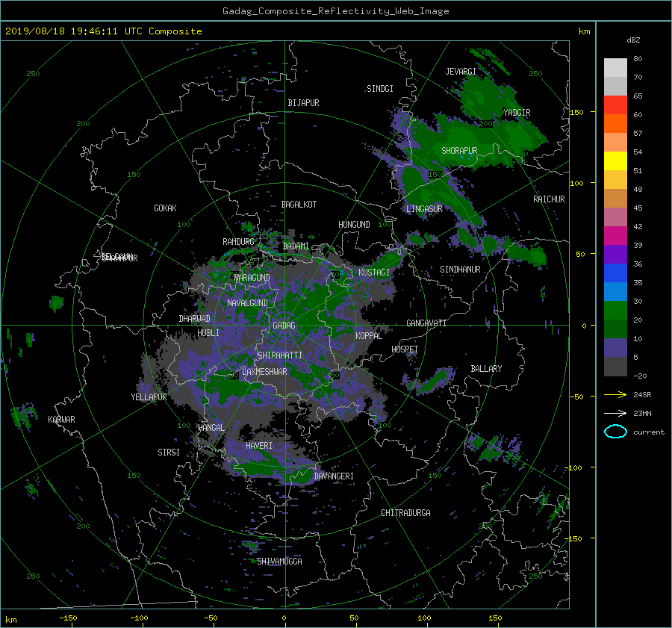Image resolution: width=672 pixels, height=628 pixels.
Task: Pick the dark orange 60 dBZ legend swatch
Action: point(615,123)
